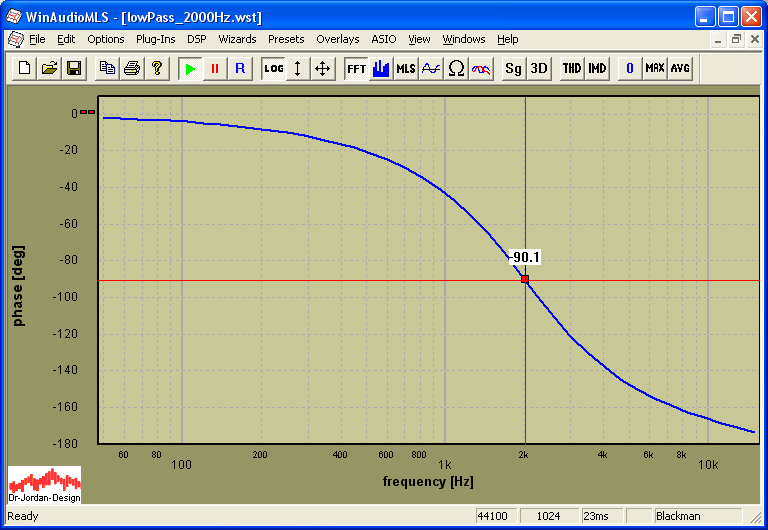768x530 pixels.
Task: Select the Omega impedance icon
Action: pyautogui.click(x=456, y=68)
